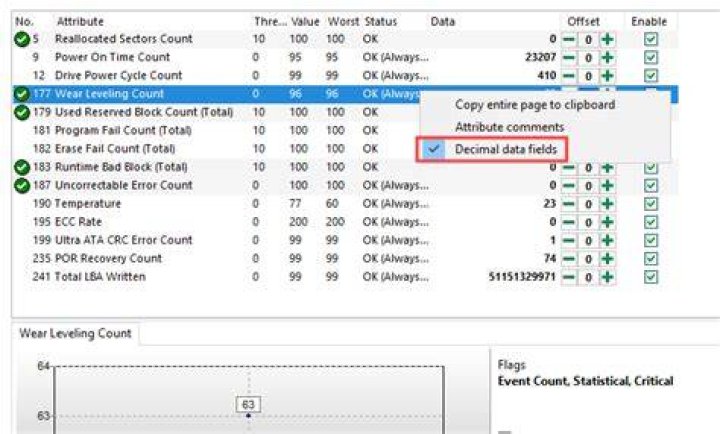
Task: Click minus icon in Ultra ATA CRC Error row
Action: coord(568,241)
